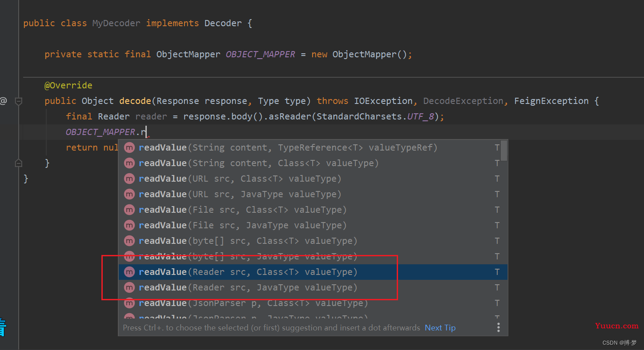
Task: Click StandardCharsets.UTF_8 argument
Action: pyautogui.click(x=375, y=116)
